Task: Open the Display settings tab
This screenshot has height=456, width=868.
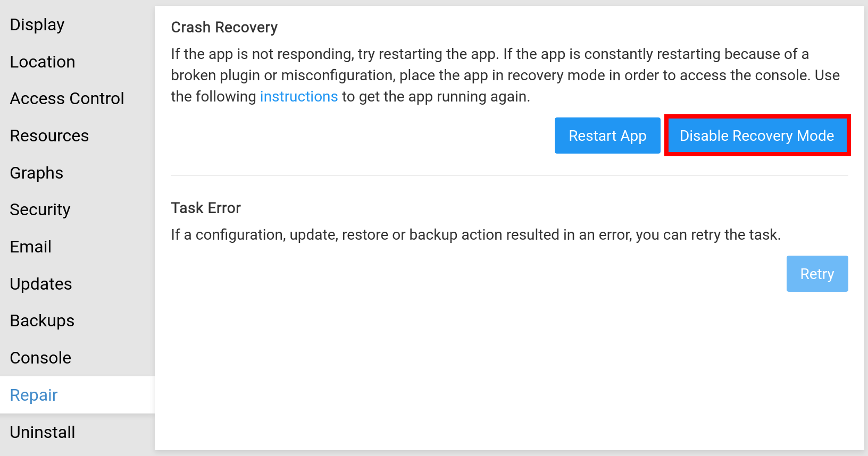Action: tap(37, 25)
